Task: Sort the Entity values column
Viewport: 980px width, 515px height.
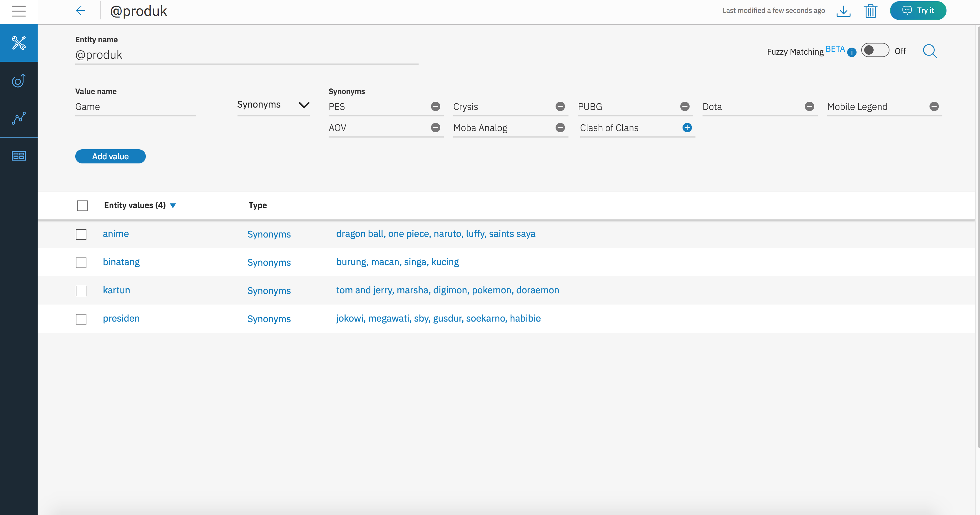Action: tap(173, 206)
